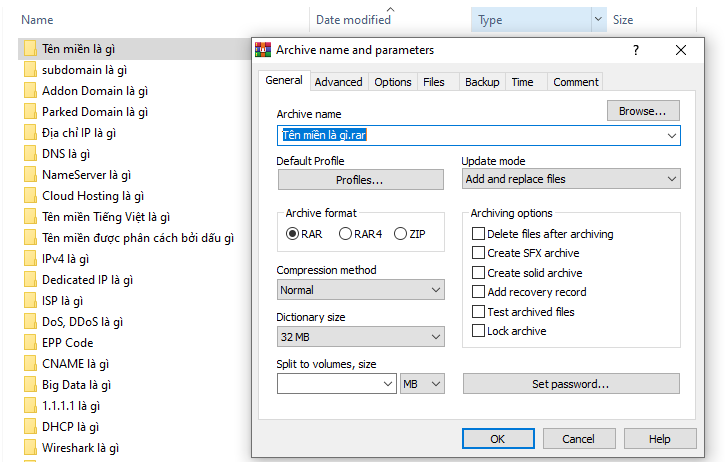Viewport: 725px width, 462px height.
Task: Click folder icon for DNS là gì
Action: point(29,154)
